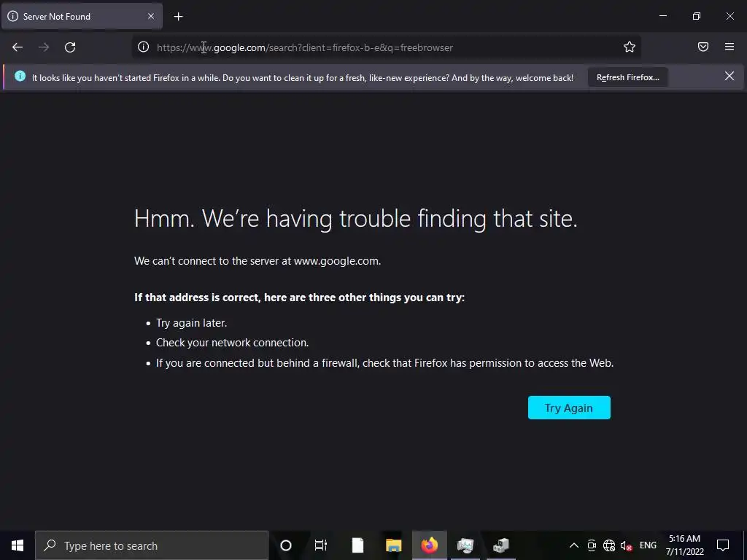The height and width of the screenshot is (560, 747).
Task: Select the Server Not Found tab
Action: 82,17
